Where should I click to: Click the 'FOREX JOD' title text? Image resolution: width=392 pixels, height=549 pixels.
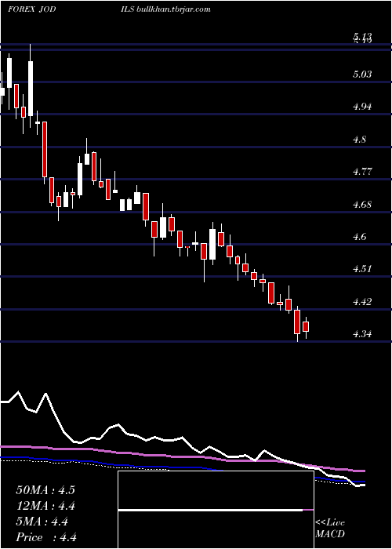tap(31, 9)
